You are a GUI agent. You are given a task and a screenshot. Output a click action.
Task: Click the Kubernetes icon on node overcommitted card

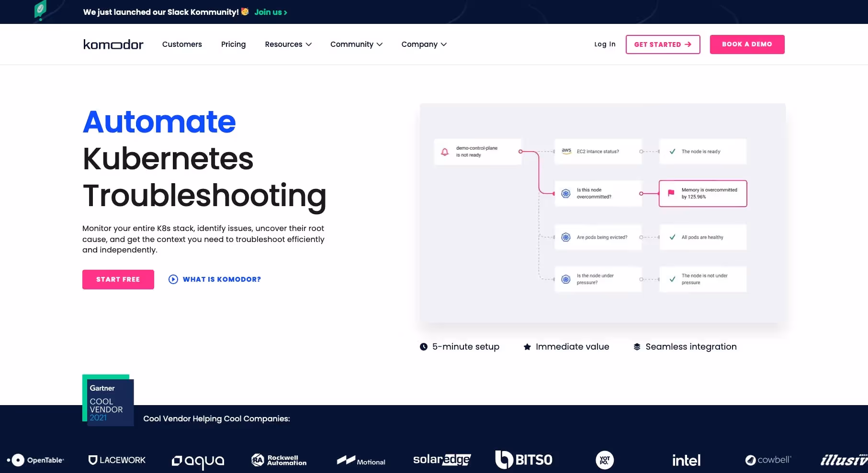click(566, 193)
